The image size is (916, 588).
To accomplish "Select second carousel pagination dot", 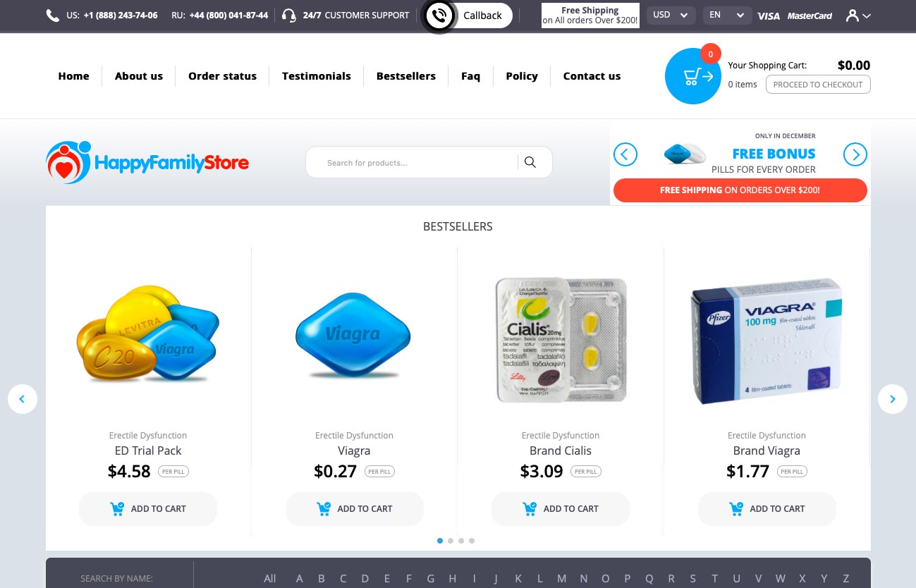I will [451, 541].
